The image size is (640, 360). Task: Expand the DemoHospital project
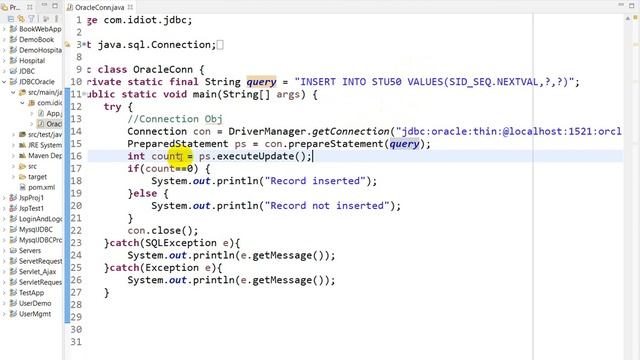tap(4, 50)
